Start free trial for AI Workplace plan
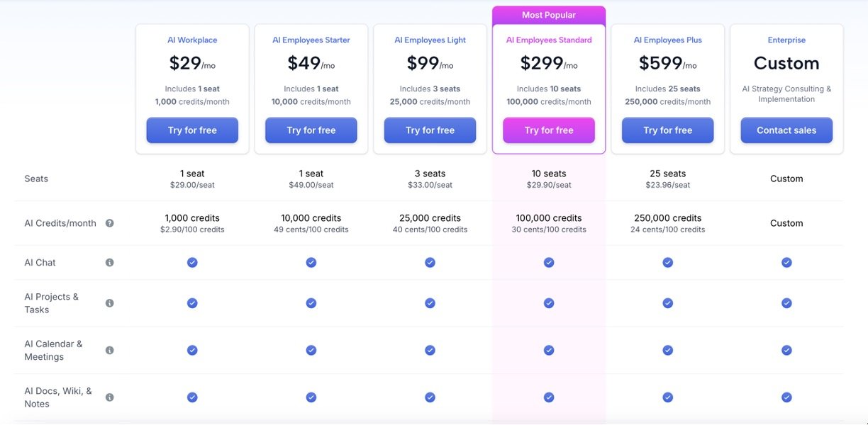Image resolution: width=868 pixels, height=425 pixels. [192, 130]
